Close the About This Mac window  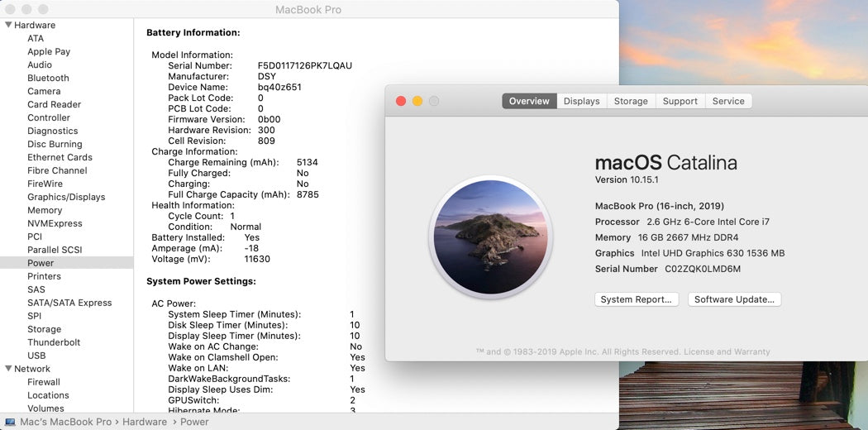(x=401, y=101)
